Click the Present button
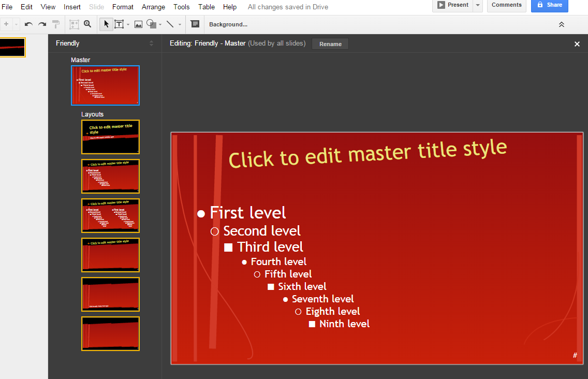Viewport: 588px width, 379px height. coord(452,5)
